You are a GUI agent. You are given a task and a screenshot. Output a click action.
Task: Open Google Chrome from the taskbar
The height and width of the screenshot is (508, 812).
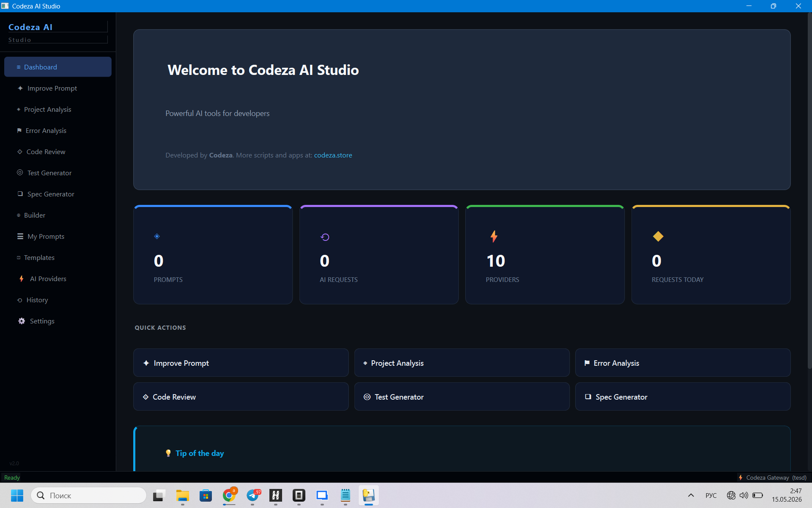[229, 495]
